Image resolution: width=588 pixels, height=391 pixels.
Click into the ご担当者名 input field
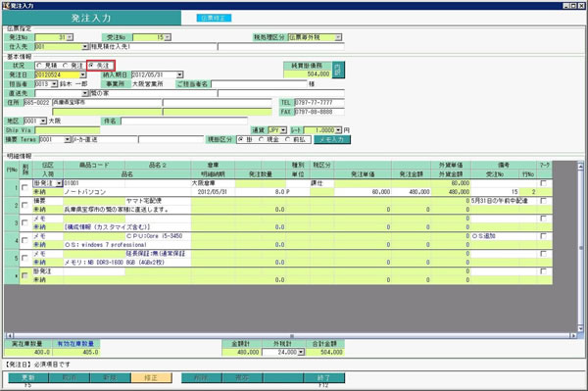click(x=259, y=84)
